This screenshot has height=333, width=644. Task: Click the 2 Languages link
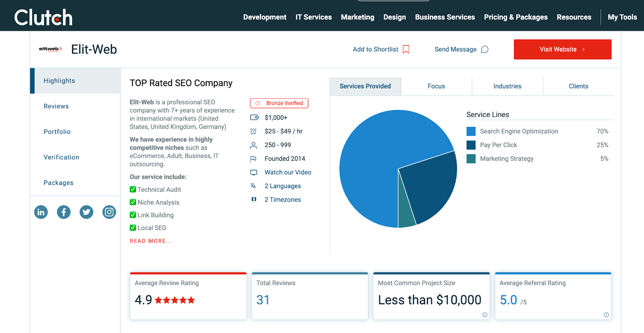[x=283, y=186]
